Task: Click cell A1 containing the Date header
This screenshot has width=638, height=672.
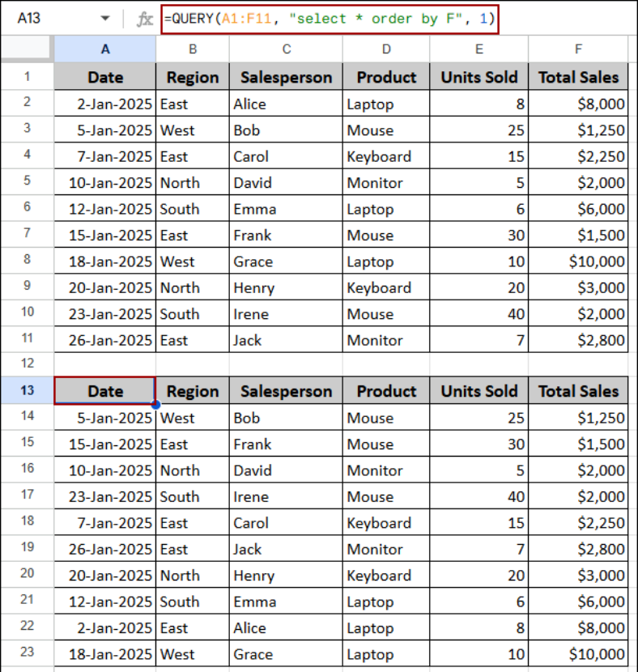Action: (x=104, y=77)
